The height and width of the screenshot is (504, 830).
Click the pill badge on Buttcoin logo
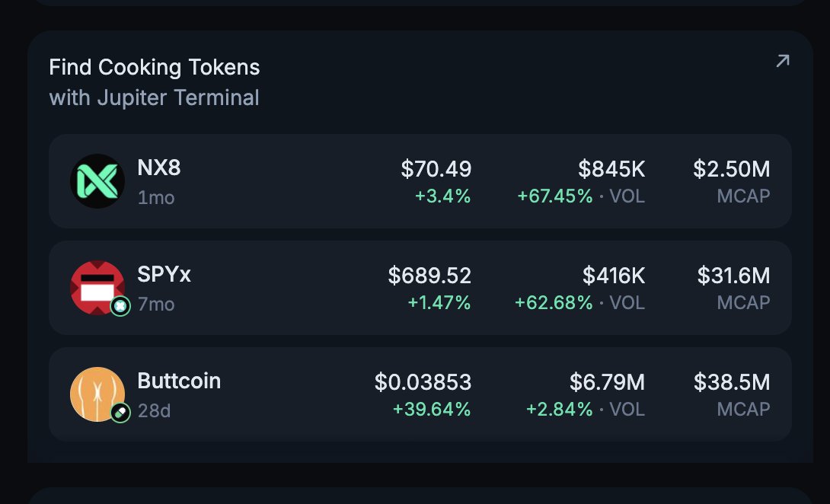click(x=120, y=413)
